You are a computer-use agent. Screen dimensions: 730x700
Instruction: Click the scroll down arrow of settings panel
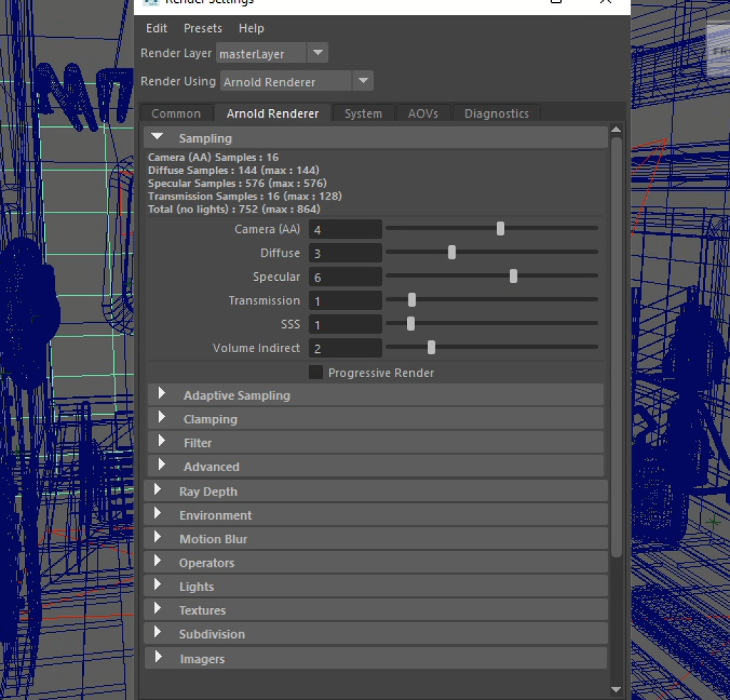pyautogui.click(x=616, y=689)
